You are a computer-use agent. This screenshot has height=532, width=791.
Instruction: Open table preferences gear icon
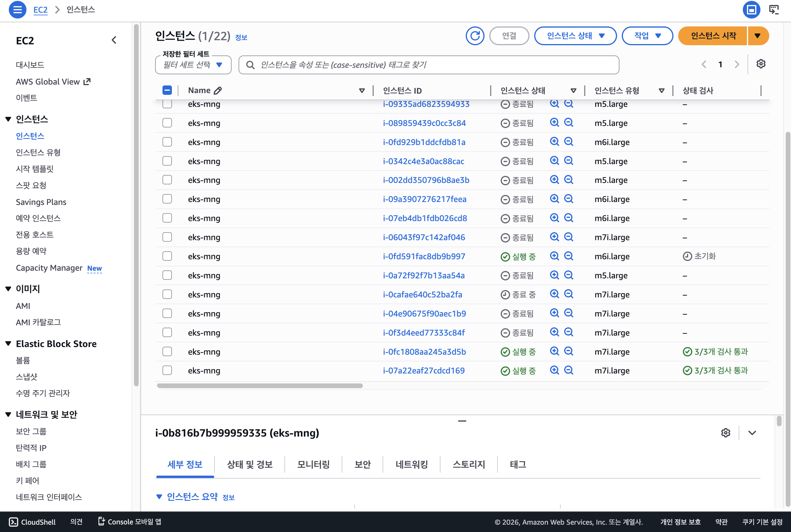(x=761, y=64)
